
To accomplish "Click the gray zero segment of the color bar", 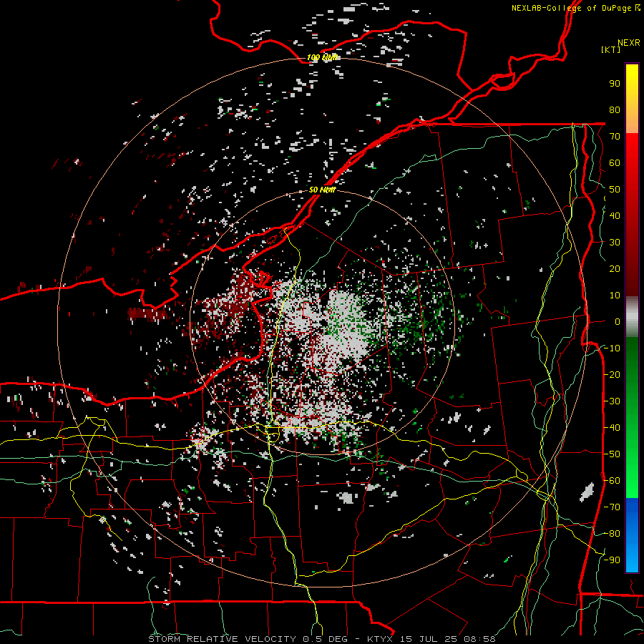I will tap(632, 316).
